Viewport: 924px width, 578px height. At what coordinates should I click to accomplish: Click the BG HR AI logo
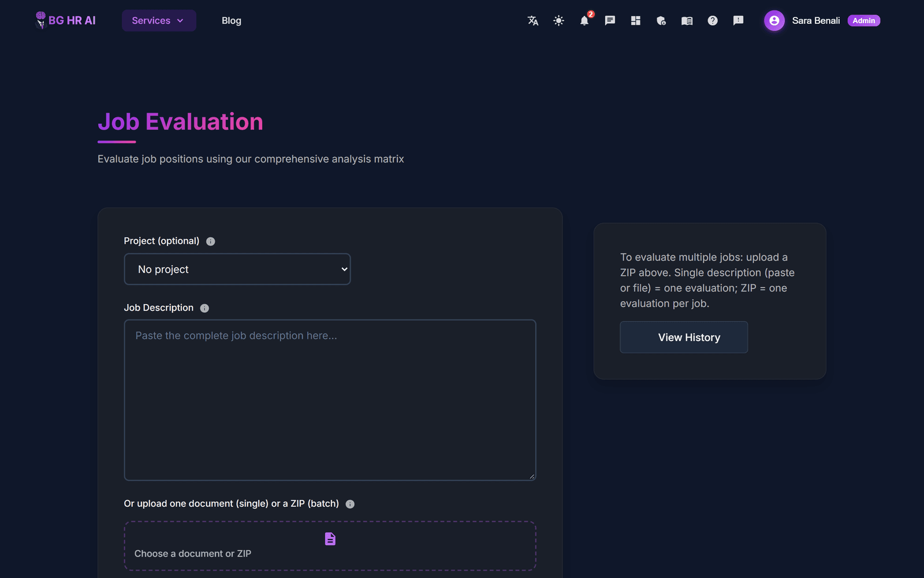pos(65,20)
